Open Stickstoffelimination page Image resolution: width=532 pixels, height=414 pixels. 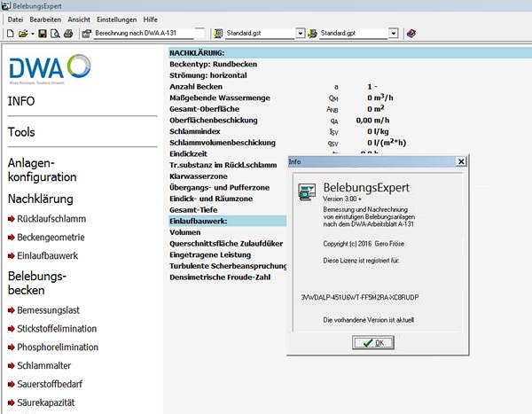click(57, 329)
